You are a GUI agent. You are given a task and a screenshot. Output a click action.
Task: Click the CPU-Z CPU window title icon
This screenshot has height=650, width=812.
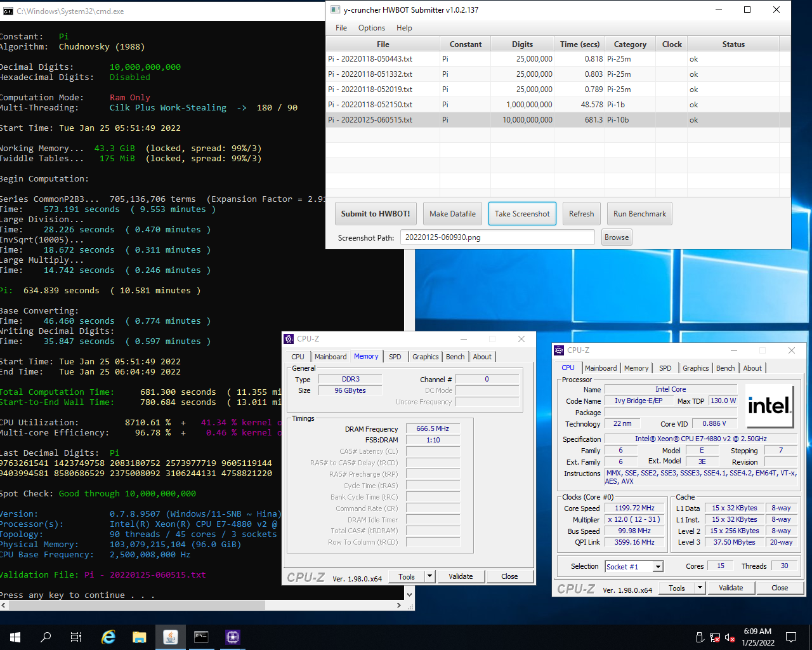(559, 350)
